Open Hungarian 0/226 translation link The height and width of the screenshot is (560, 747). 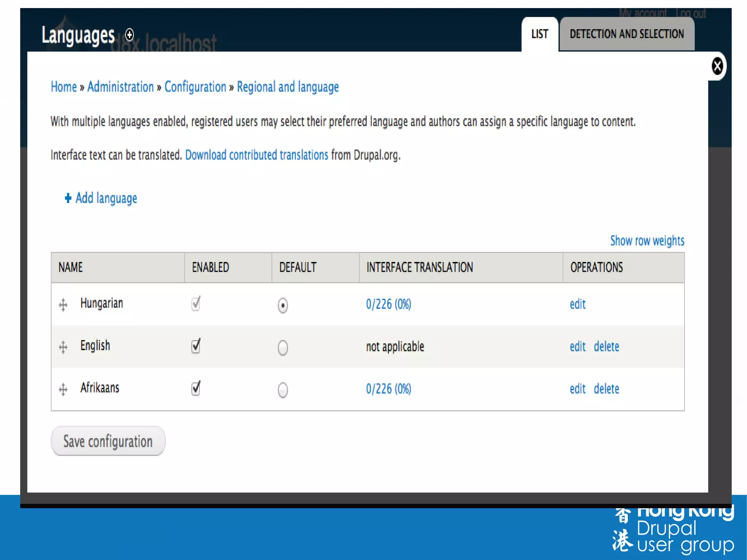pyautogui.click(x=388, y=304)
